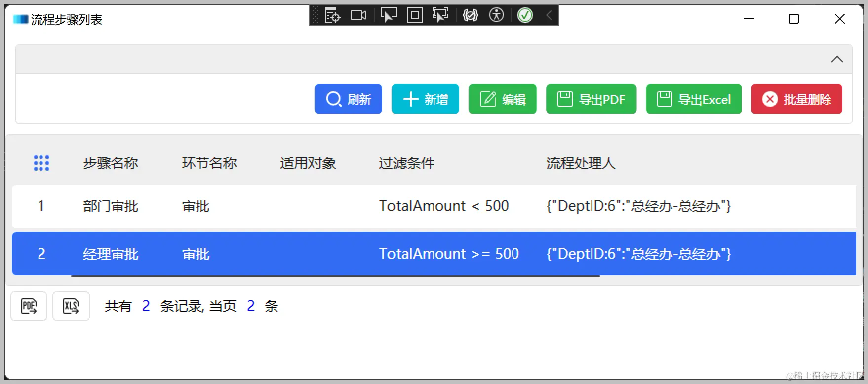The height and width of the screenshot is (384, 868).
Task: Click the handler cell in row 1
Action: (638, 206)
